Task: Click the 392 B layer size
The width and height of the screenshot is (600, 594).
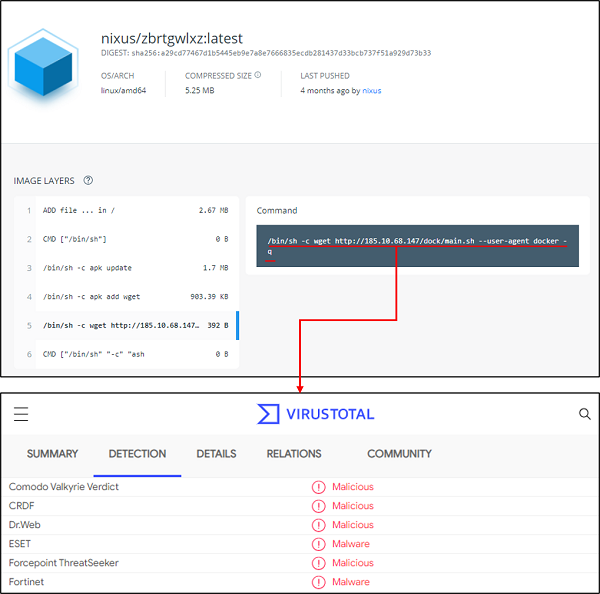Action: tap(218, 325)
